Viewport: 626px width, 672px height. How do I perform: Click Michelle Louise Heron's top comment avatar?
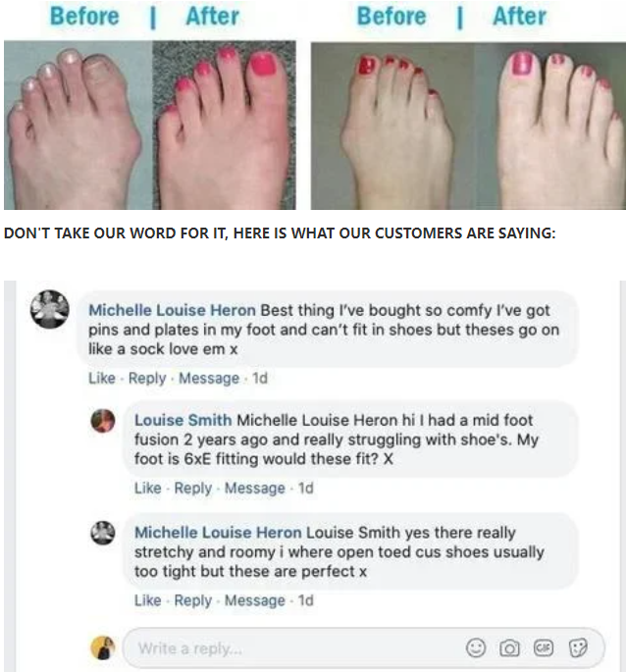pyautogui.click(x=50, y=309)
